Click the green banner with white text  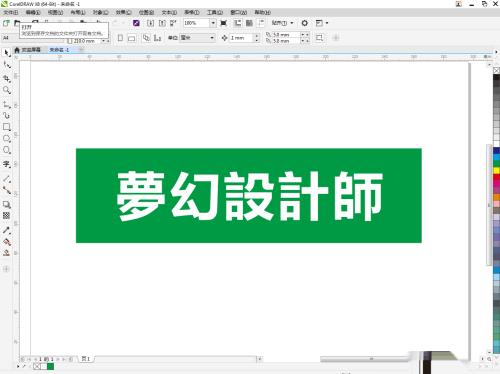click(x=249, y=196)
